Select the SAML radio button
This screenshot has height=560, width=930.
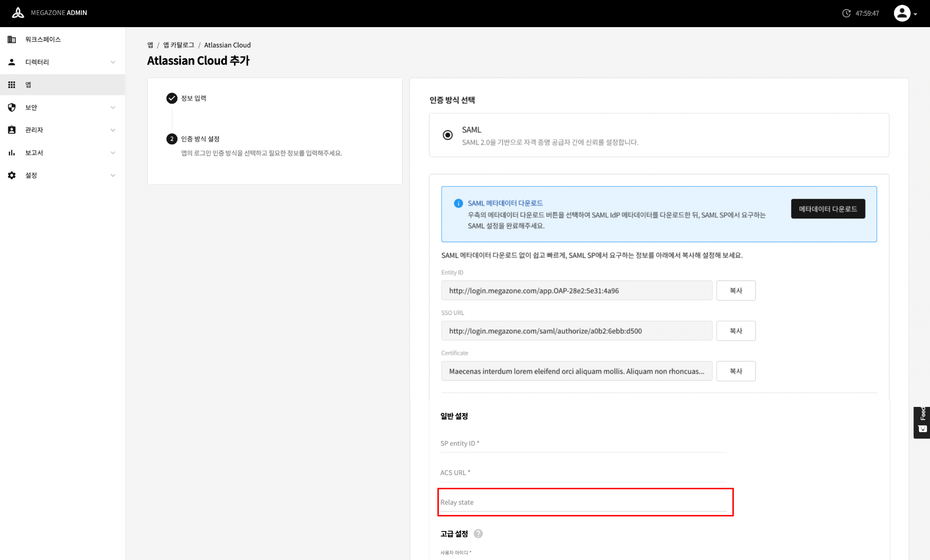point(448,135)
